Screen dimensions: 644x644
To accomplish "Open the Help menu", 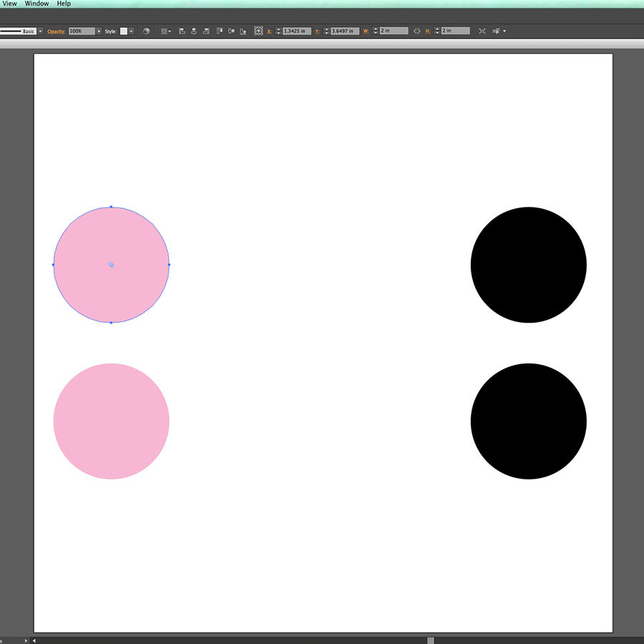I will 64,4.
